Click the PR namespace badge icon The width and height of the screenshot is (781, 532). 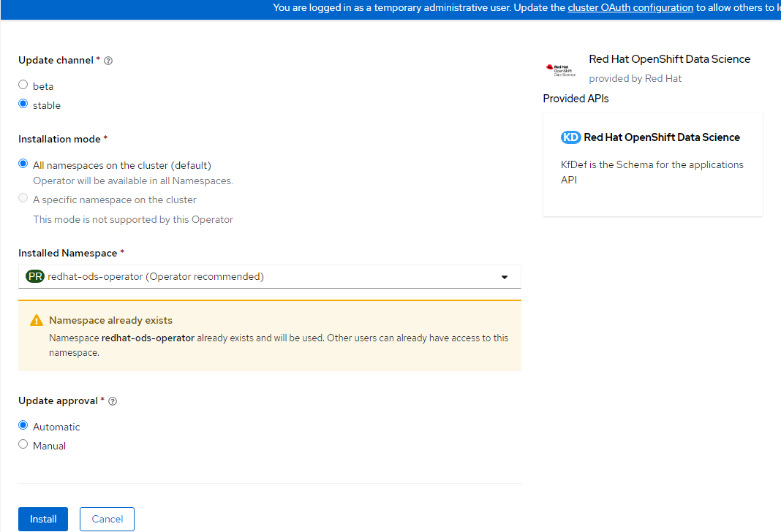tap(35, 276)
